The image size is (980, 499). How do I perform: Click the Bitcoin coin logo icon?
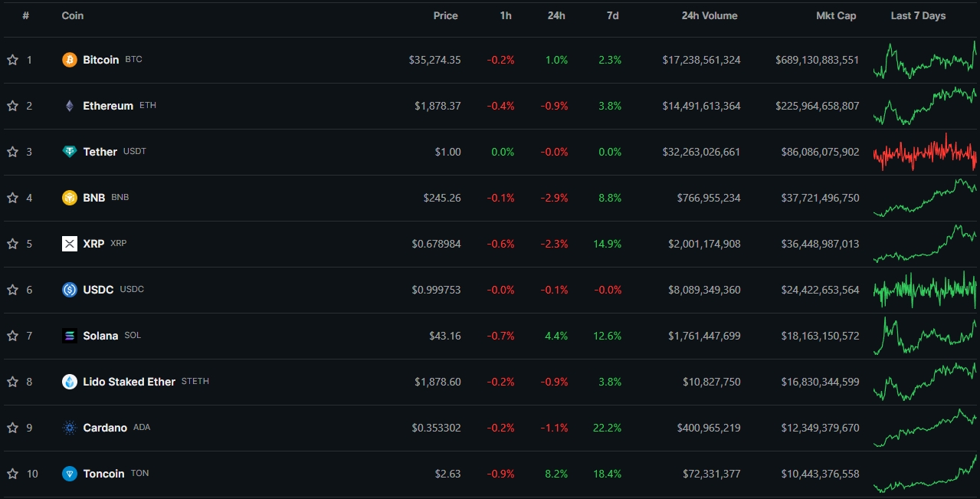click(70, 60)
